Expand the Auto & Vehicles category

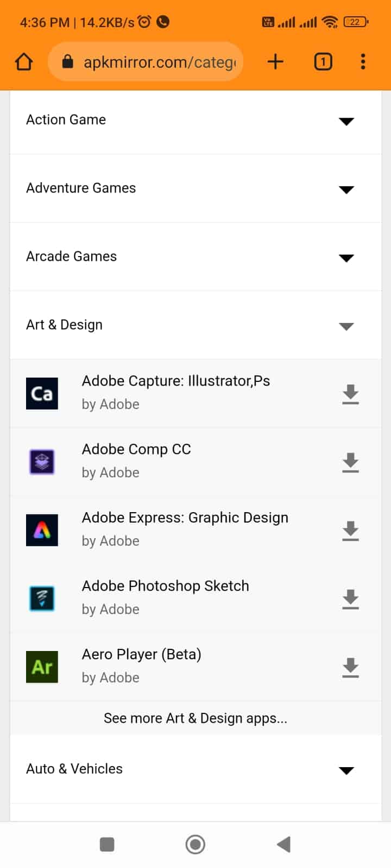coord(346,770)
